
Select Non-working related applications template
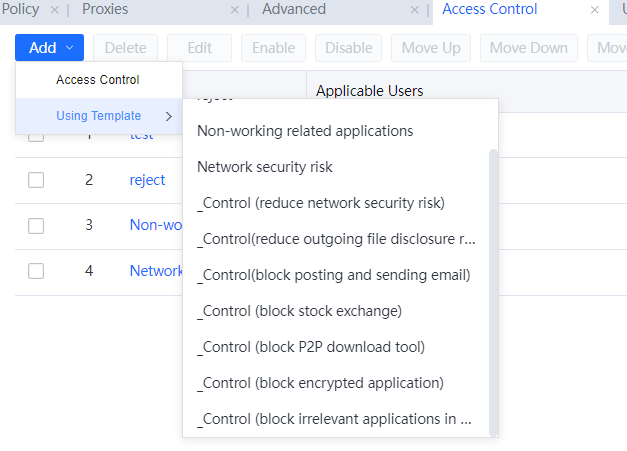305,131
